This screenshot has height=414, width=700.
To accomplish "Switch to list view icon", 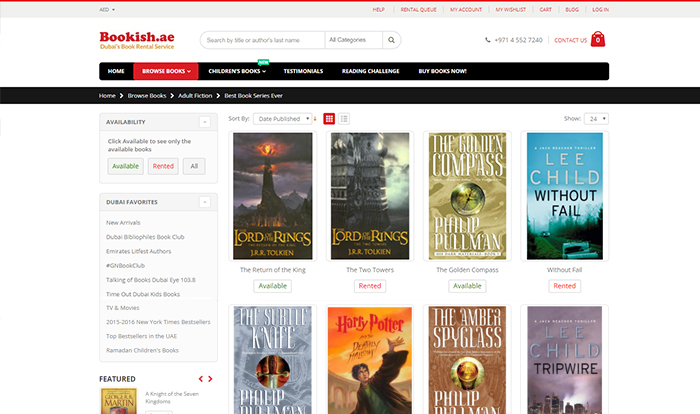I will tap(344, 119).
